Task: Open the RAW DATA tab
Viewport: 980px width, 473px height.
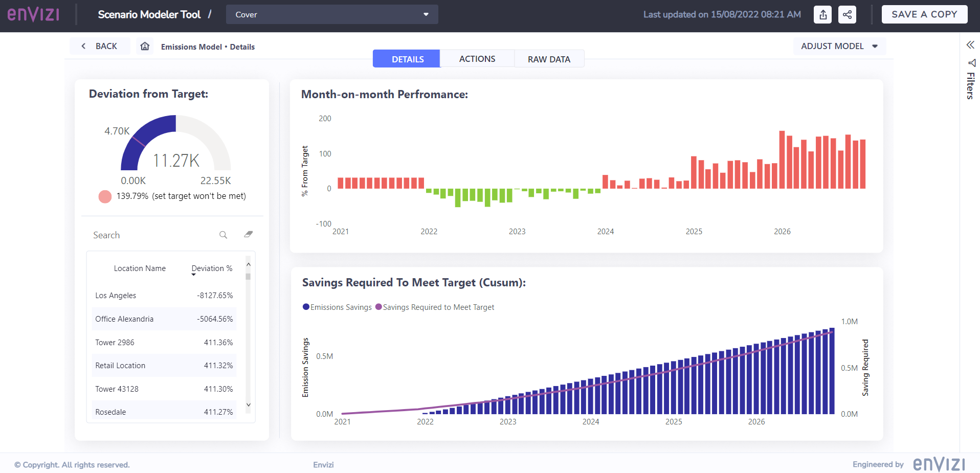Action: [x=549, y=58]
